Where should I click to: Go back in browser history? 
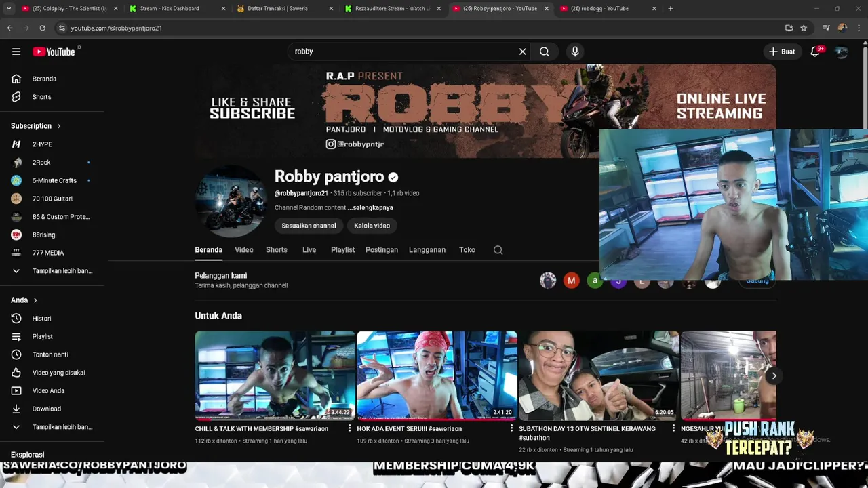tap(9, 28)
